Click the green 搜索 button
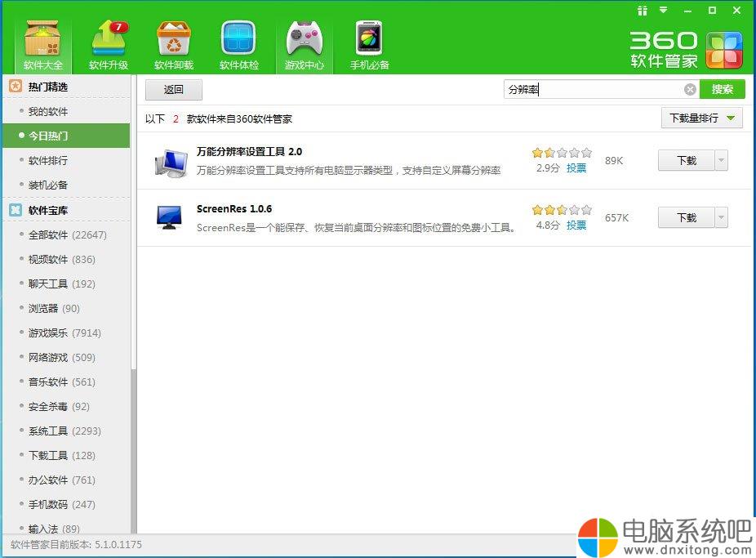The height and width of the screenshot is (558, 756). (723, 89)
